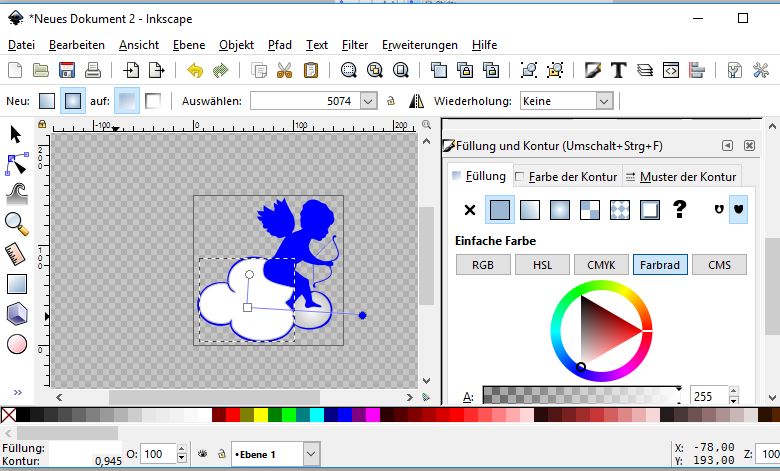Click the HSL color mode button
This screenshot has width=780, height=471.
coord(543,265)
